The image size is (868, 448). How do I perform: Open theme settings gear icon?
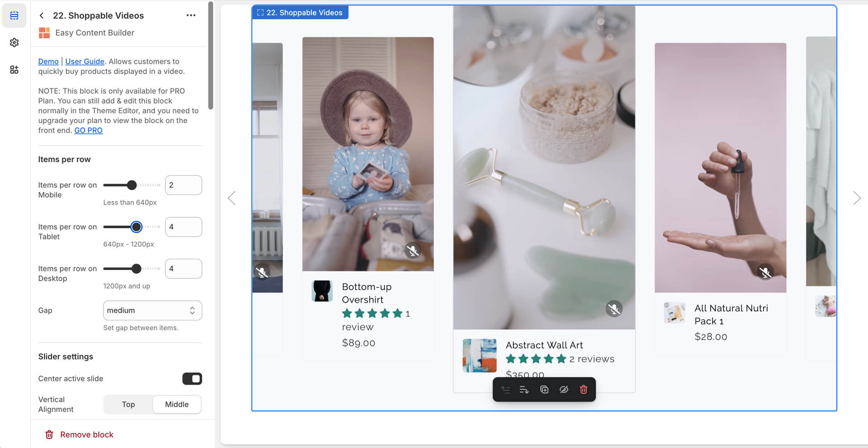click(x=14, y=43)
